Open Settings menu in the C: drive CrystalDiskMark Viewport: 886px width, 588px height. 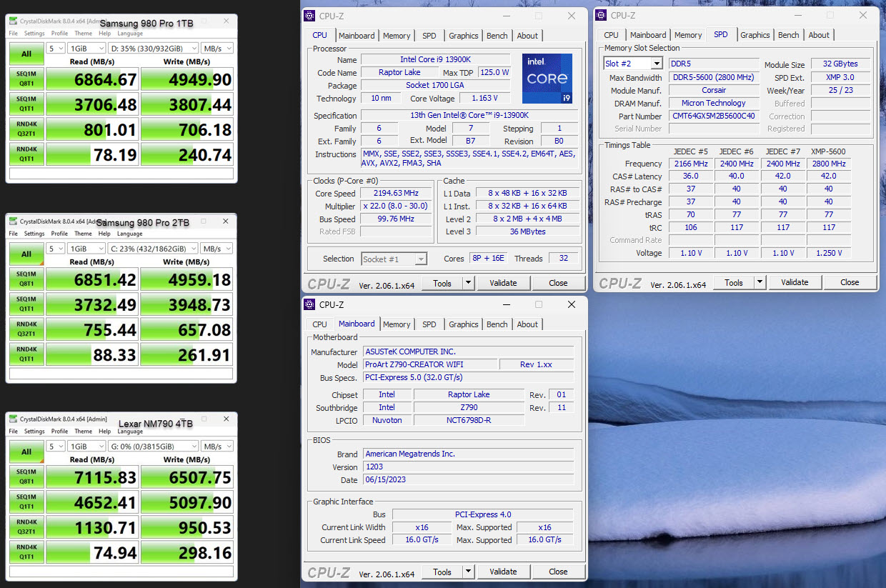click(34, 234)
